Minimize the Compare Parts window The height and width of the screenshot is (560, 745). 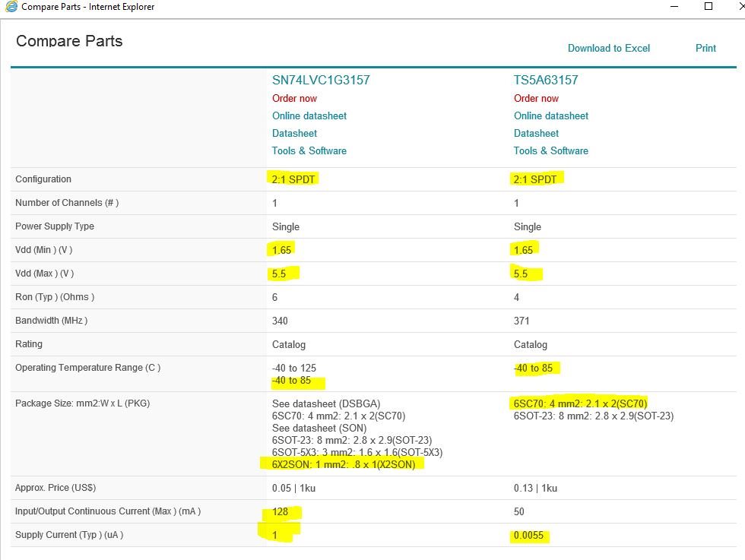pyautogui.click(x=674, y=6)
